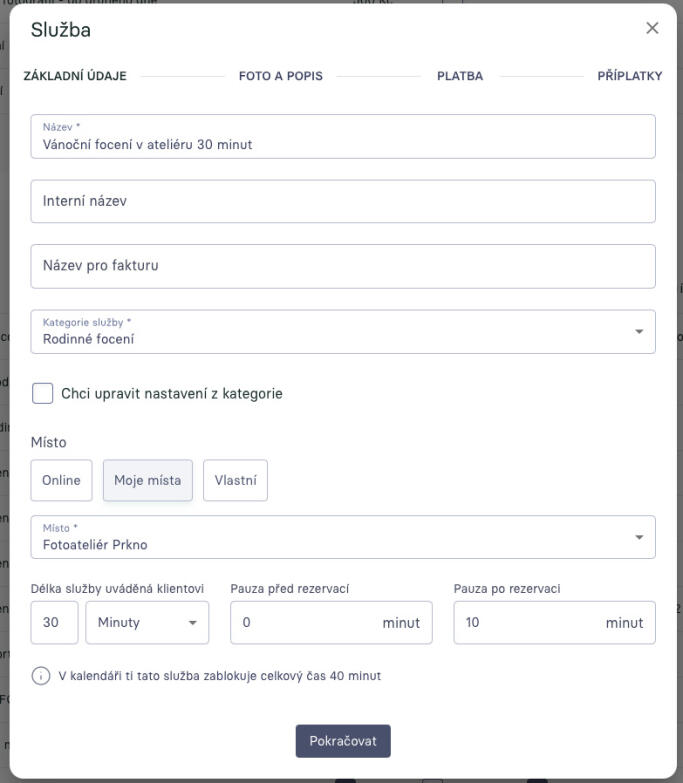Switch to the Foto a popis step
This screenshot has width=683, height=783.
click(281, 78)
